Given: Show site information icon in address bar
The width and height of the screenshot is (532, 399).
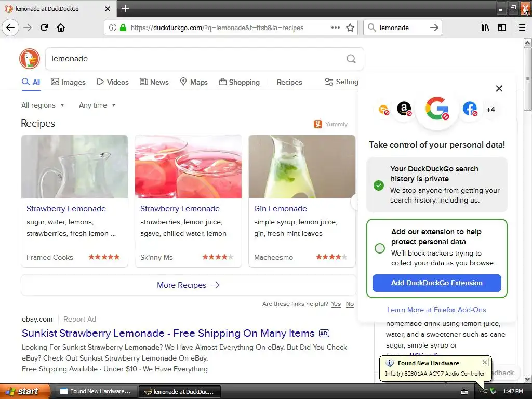Looking at the screenshot, I should tap(112, 28).
